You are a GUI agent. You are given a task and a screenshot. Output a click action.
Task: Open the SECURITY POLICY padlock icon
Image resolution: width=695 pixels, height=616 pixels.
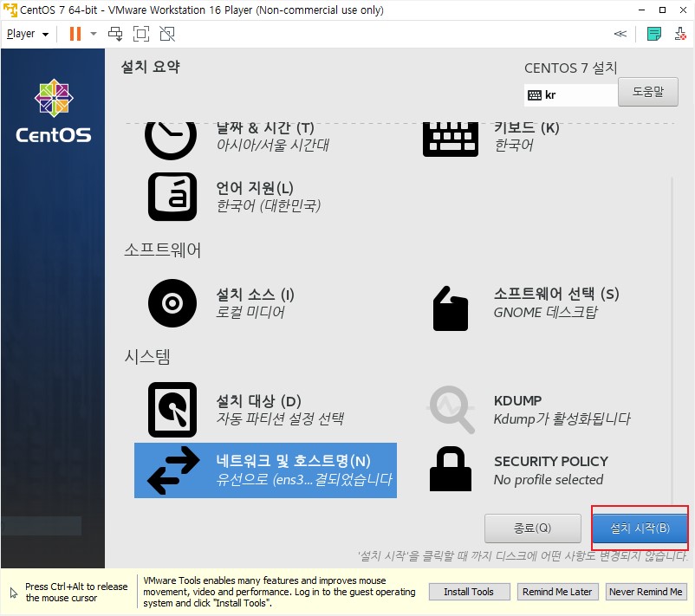click(x=451, y=469)
